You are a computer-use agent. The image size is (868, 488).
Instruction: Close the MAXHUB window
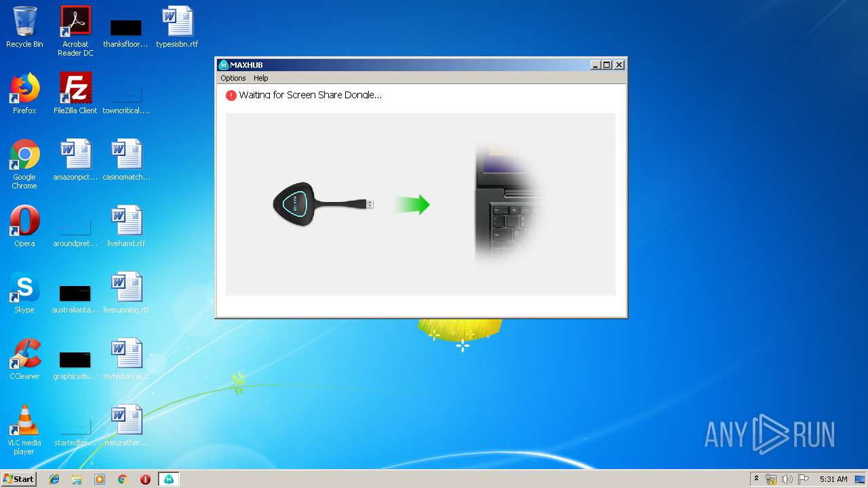[619, 65]
